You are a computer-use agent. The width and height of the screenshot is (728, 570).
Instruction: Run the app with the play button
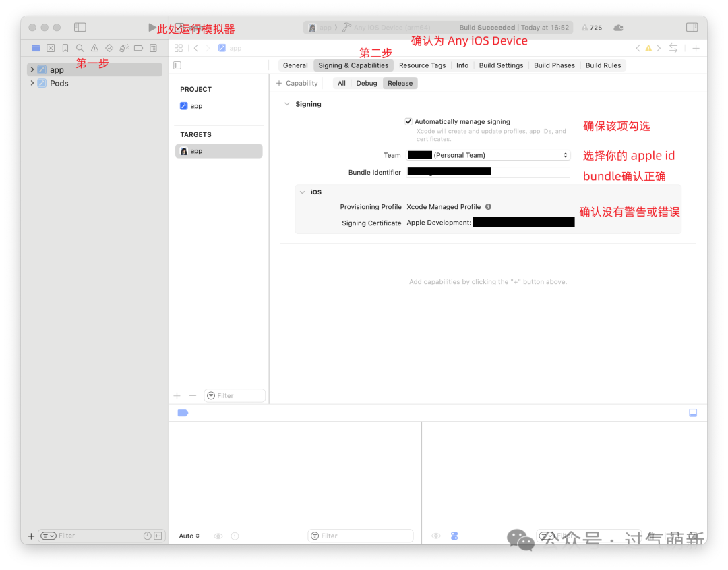(x=152, y=28)
